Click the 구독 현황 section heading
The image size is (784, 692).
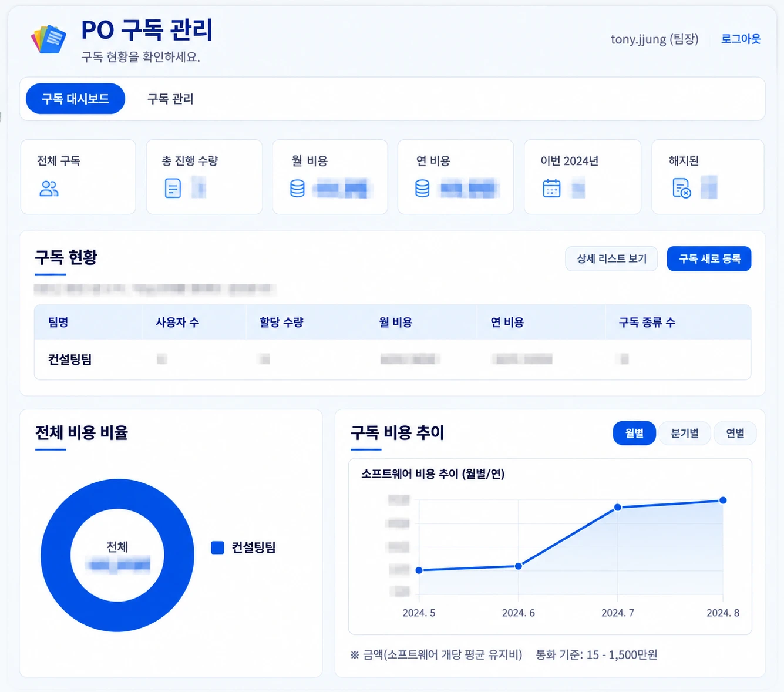66,257
